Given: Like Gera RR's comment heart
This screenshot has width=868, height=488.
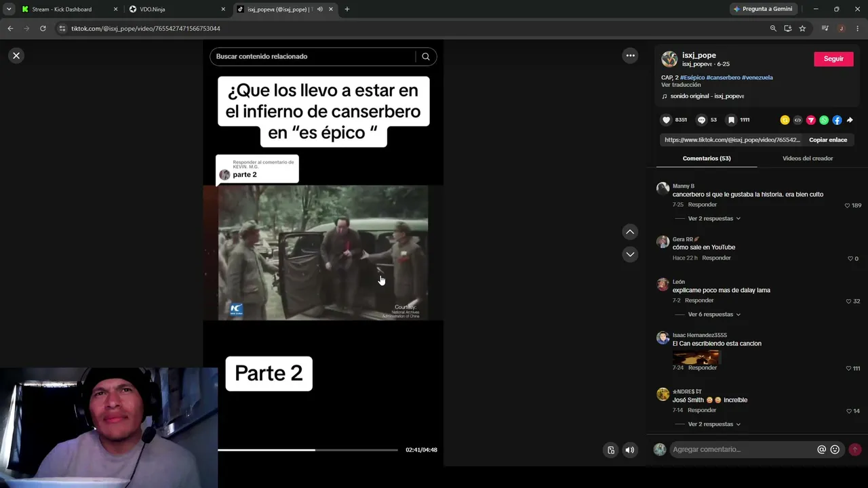Looking at the screenshot, I should click(850, 258).
